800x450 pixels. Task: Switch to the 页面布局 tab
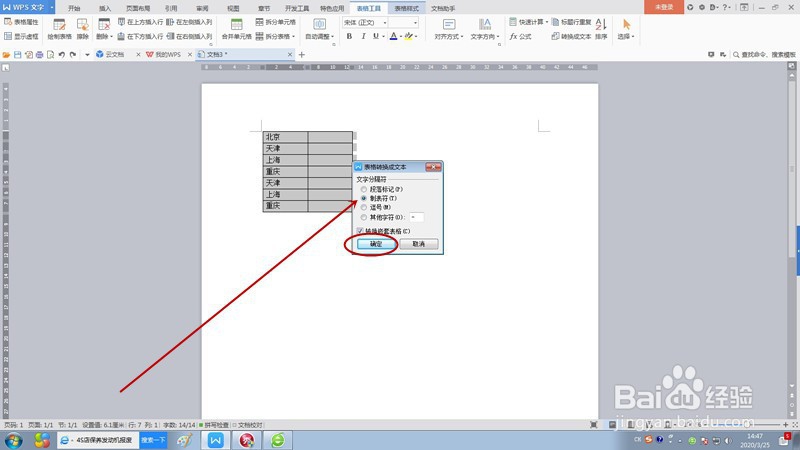click(x=138, y=8)
